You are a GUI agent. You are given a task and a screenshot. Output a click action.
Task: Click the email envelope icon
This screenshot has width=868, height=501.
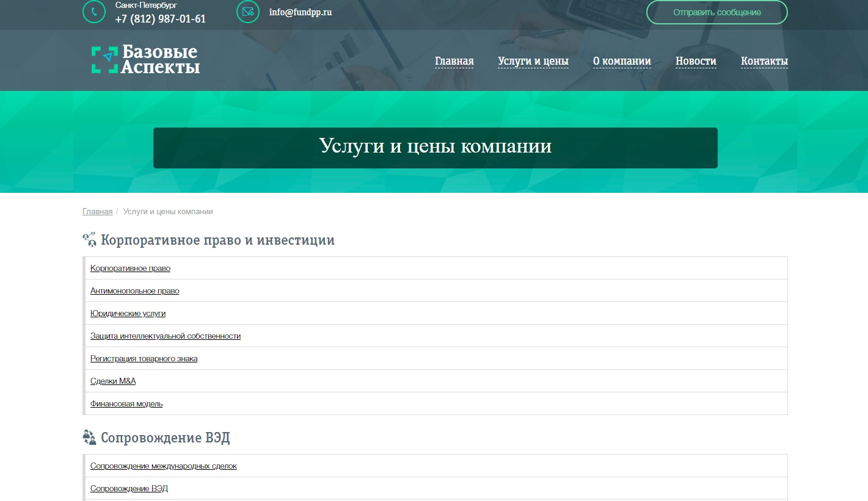[247, 12]
